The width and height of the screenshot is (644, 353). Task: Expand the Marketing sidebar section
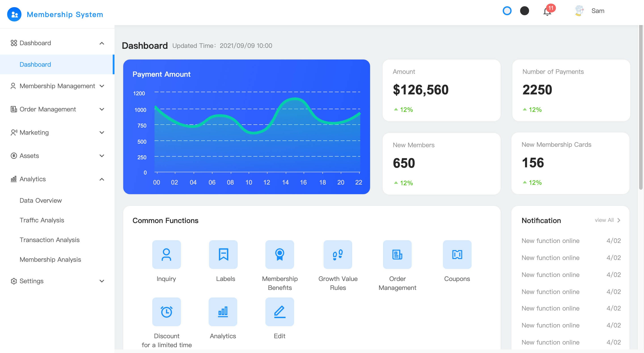point(57,133)
